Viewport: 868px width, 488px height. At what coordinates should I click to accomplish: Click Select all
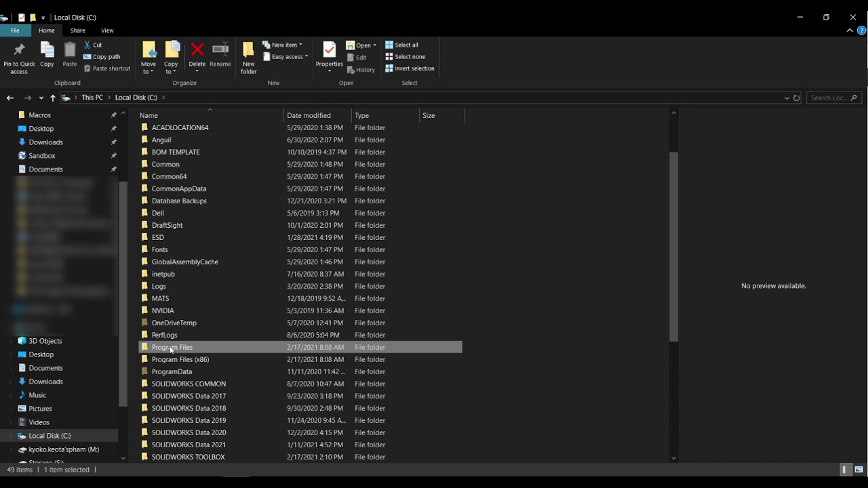pos(401,45)
